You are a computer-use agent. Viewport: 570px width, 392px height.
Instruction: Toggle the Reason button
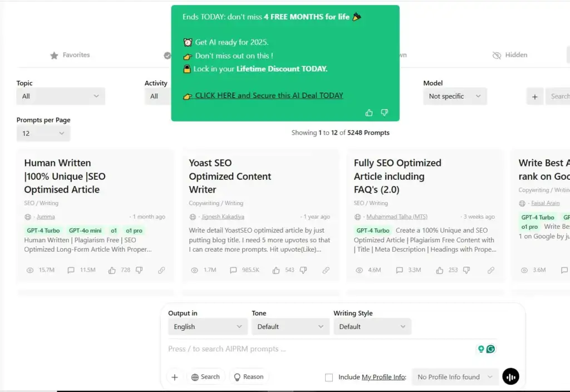(x=249, y=377)
